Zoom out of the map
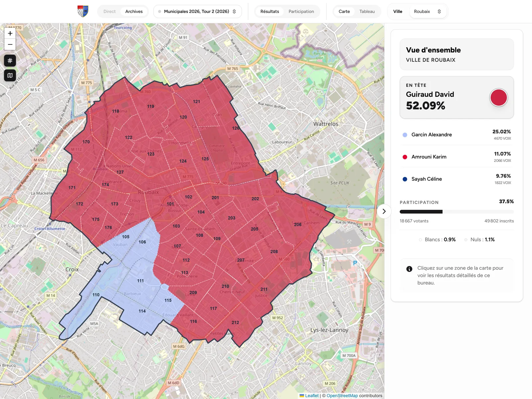 [10, 44]
